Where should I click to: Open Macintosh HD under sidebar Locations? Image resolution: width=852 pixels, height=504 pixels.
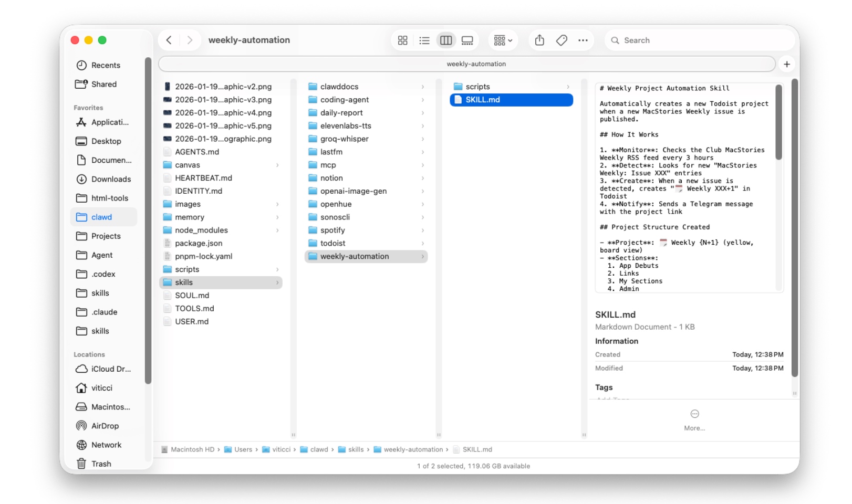pos(103,407)
